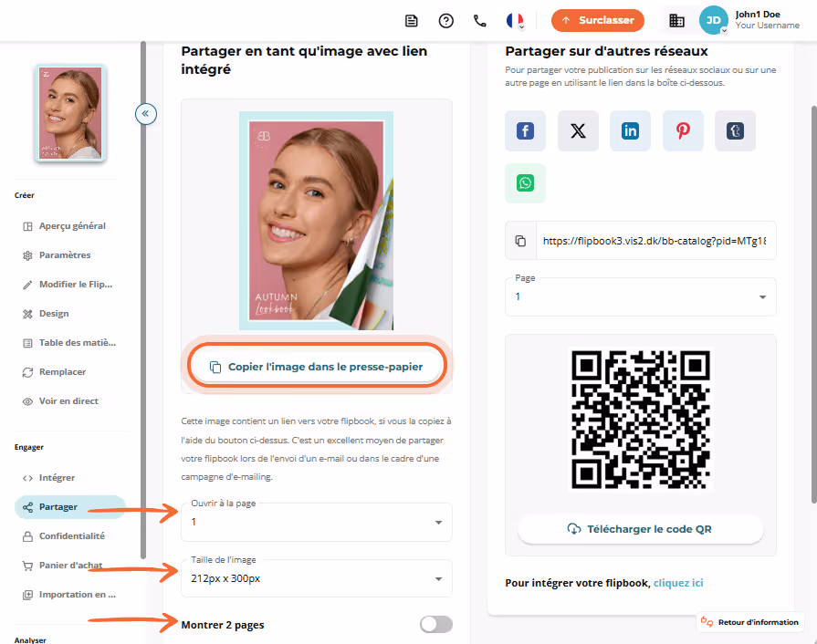
Task: Click the flipbook URL field
Action: (655, 241)
